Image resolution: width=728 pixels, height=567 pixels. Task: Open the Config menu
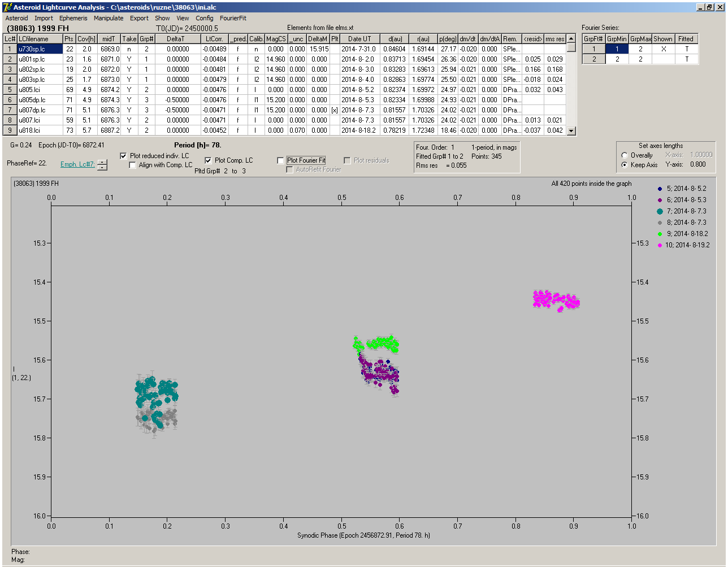pos(205,18)
